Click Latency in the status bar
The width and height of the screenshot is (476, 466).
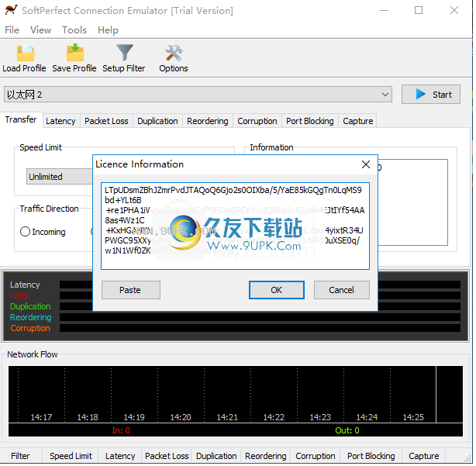tap(120, 456)
